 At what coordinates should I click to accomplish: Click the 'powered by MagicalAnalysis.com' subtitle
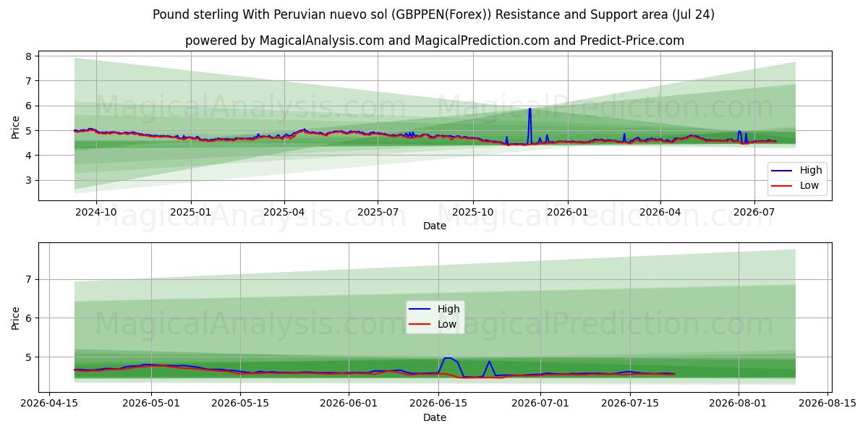434,41
